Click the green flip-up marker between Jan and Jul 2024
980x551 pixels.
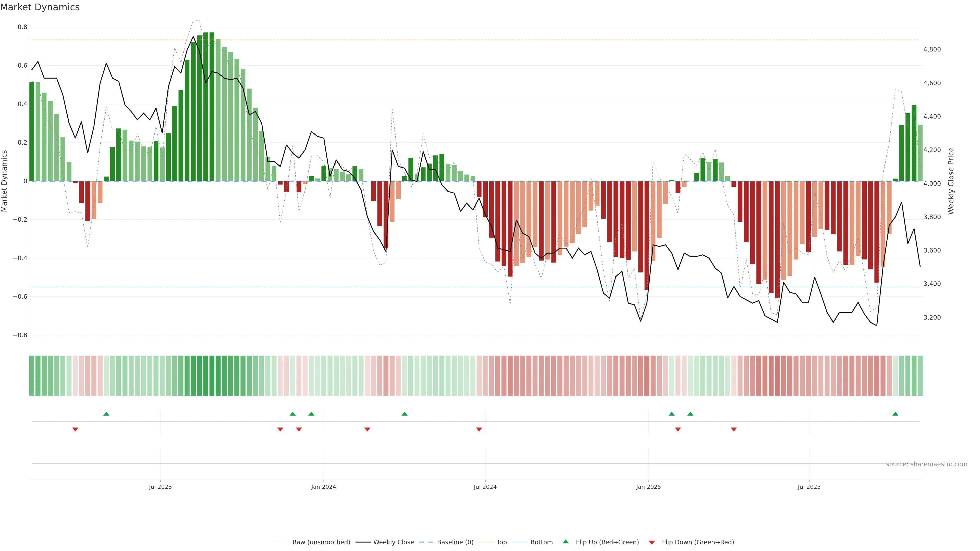405,414
